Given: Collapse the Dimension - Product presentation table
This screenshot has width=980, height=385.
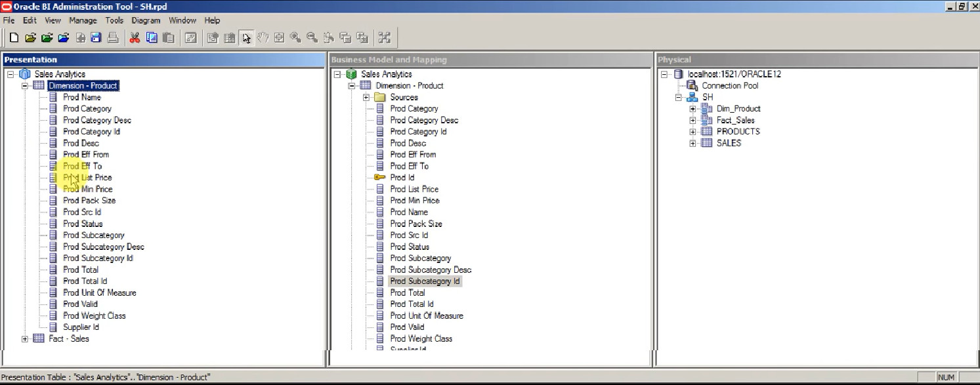Looking at the screenshot, I should click(24, 85).
